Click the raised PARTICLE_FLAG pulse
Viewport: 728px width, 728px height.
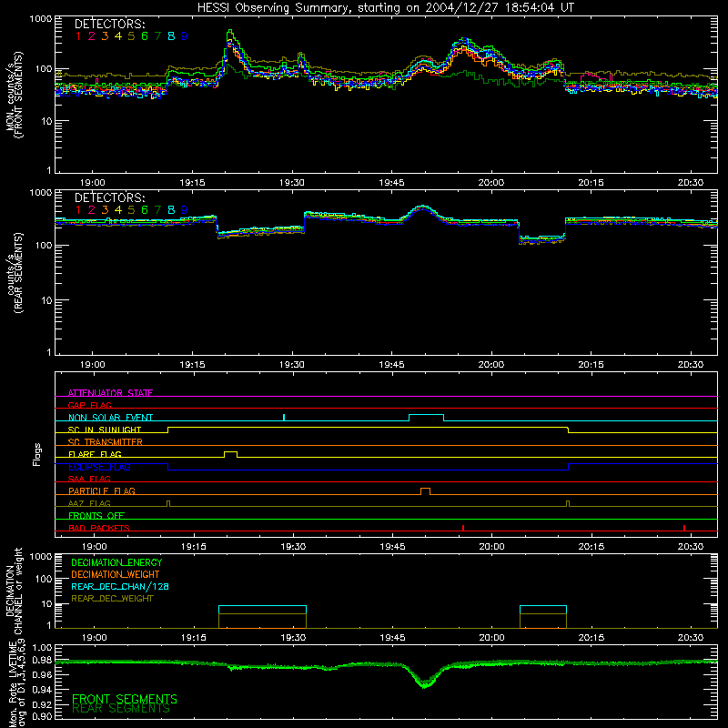click(425, 491)
